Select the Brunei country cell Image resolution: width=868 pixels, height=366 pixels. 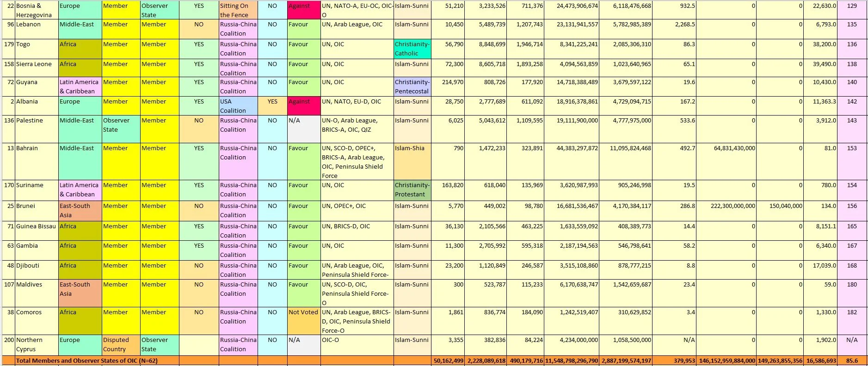coord(37,211)
